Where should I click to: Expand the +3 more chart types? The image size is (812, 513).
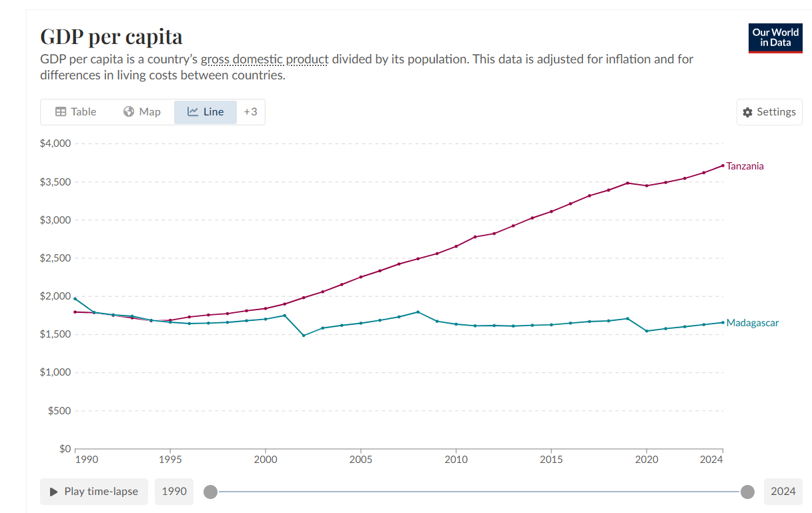(x=250, y=112)
